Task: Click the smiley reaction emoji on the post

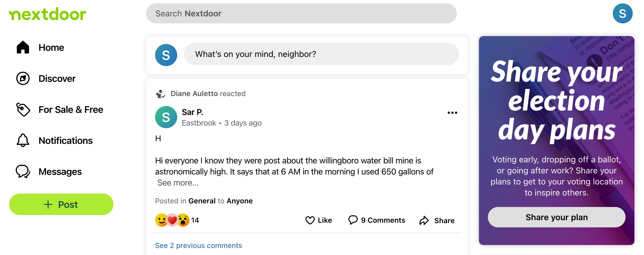Action: coord(161,220)
